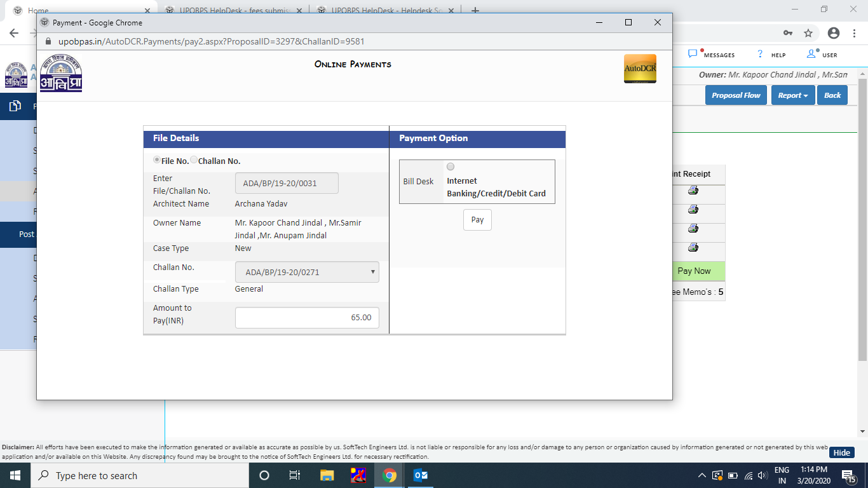This screenshot has height=488, width=868.
Task: Click the last print receipt printer icon
Action: pyautogui.click(x=693, y=247)
